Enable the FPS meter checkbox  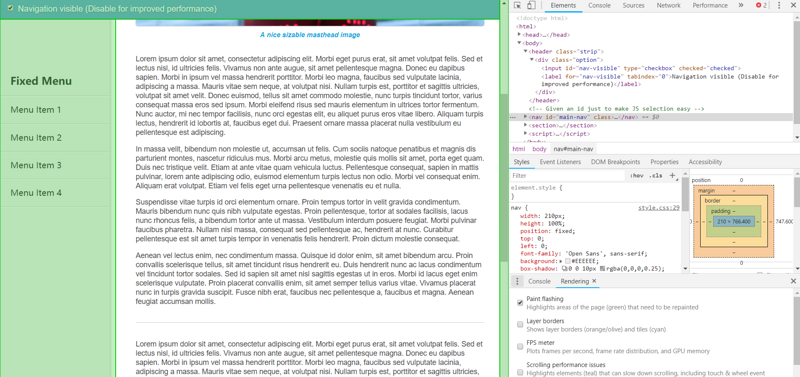[x=520, y=346]
